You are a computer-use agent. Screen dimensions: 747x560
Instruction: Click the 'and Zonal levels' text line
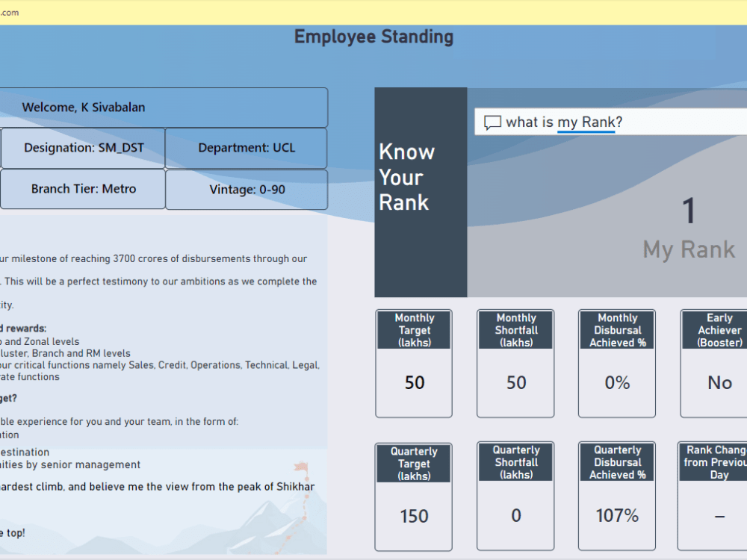click(40, 341)
